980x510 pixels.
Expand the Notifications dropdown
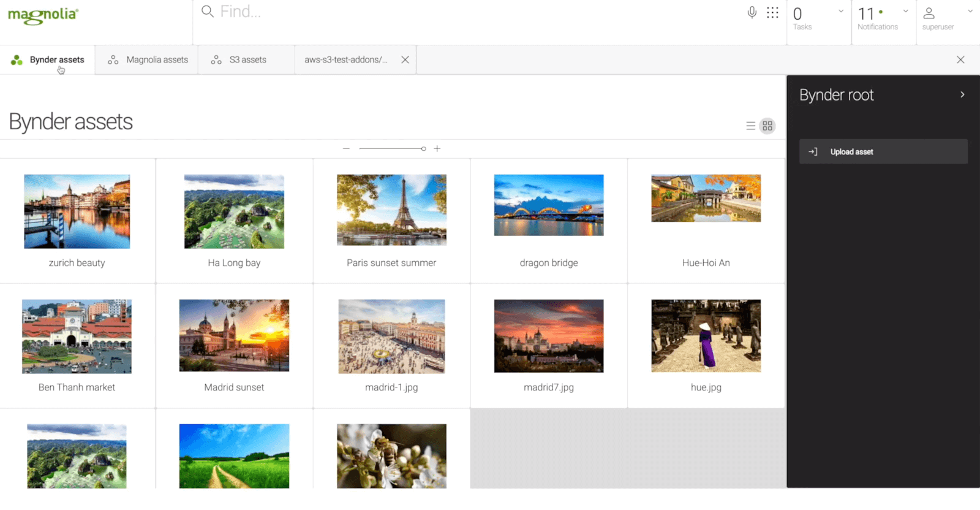pyautogui.click(x=905, y=11)
